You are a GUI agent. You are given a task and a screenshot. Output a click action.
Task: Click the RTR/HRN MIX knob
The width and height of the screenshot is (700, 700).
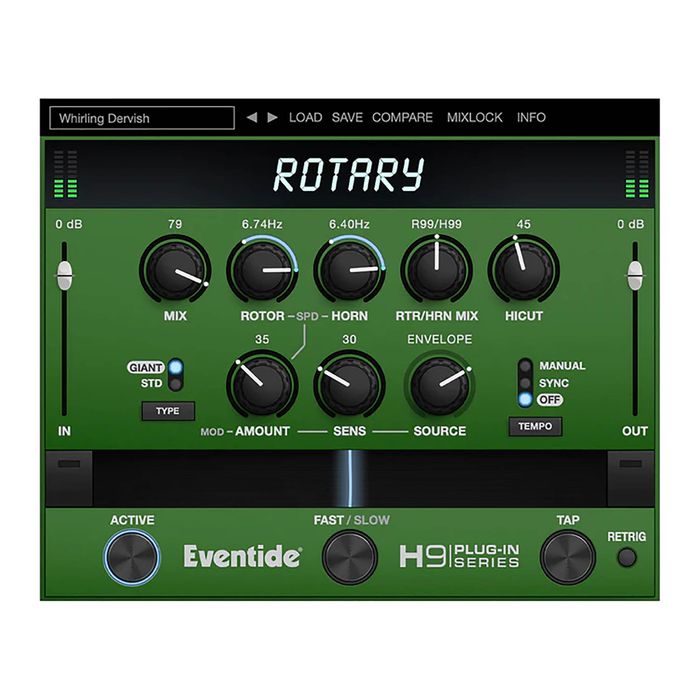click(437, 270)
